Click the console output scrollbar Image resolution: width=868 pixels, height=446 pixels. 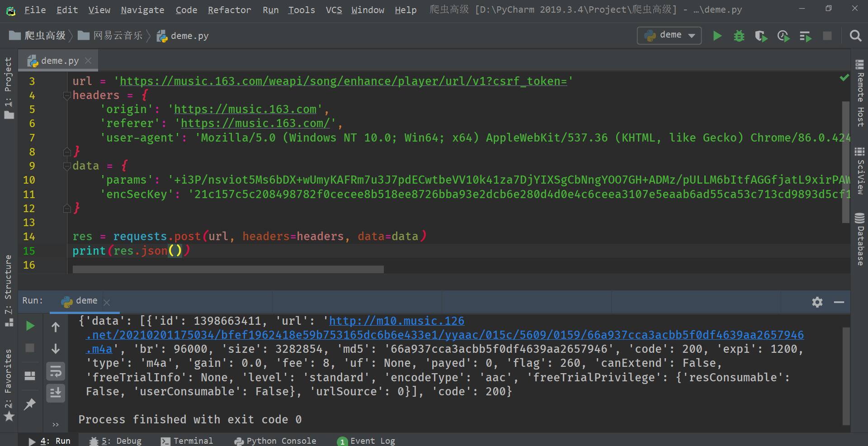846,375
